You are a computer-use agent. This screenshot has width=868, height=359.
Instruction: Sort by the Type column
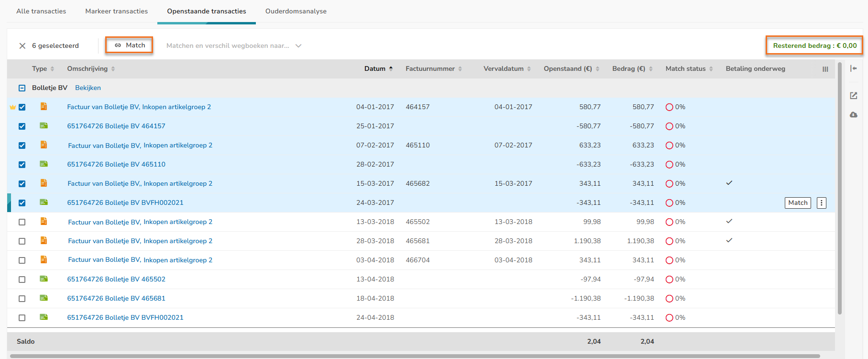[x=43, y=69]
